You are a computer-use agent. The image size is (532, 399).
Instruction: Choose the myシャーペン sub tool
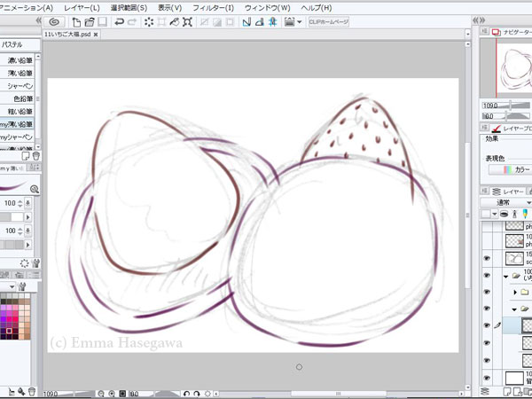pyautogui.click(x=17, y=137)
